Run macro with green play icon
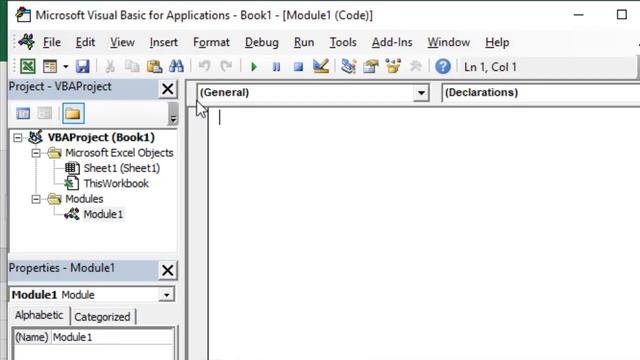This screenshot has width=640, height=360. pyautogui.click(x=253, y=67)
